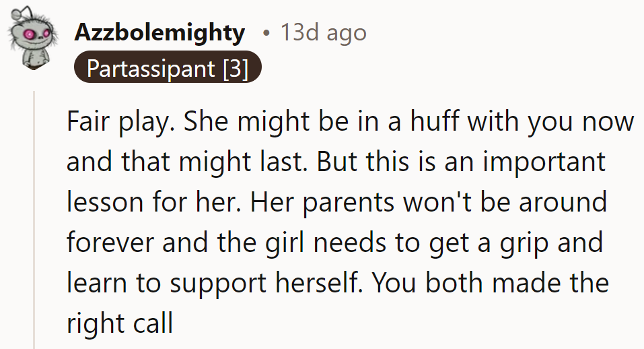644x349 pixels.
Task: Click the word "forever" in the comment
Action: [111, 242]
